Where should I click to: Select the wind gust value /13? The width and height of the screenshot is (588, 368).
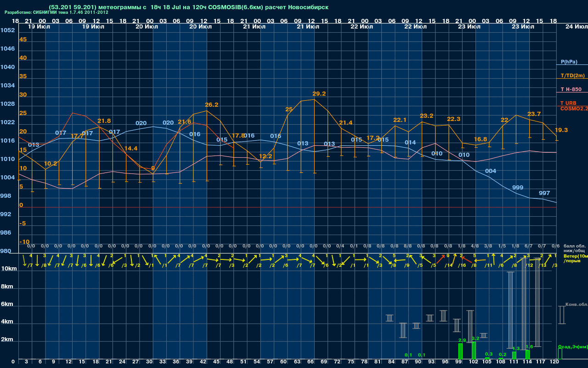542,265
